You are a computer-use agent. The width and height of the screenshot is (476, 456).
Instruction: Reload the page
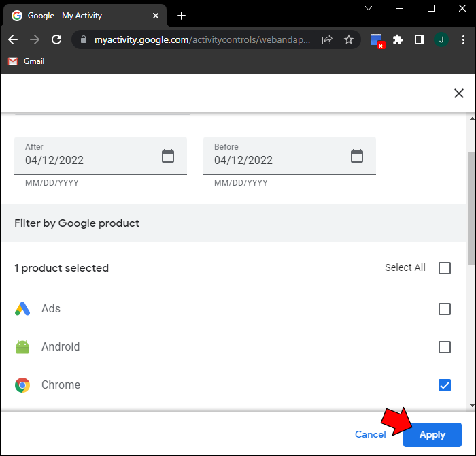coord(56,40)
